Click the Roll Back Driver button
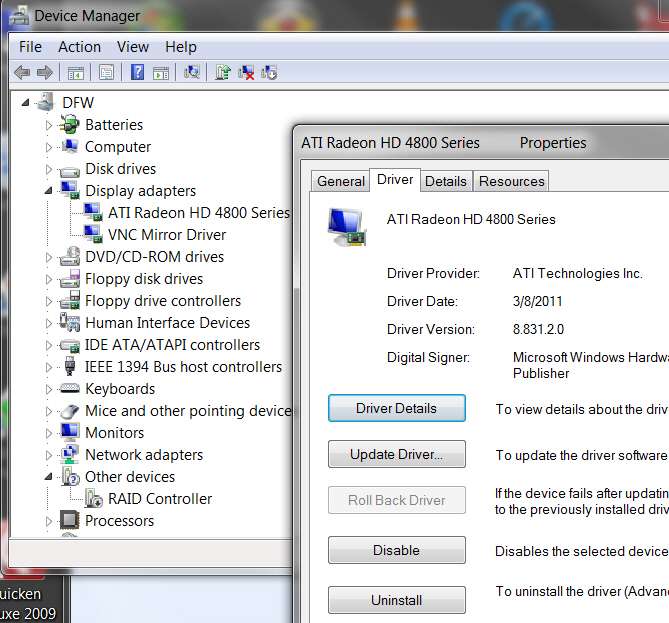Viewport: 669px width, 623px height. tap(396, 500)
